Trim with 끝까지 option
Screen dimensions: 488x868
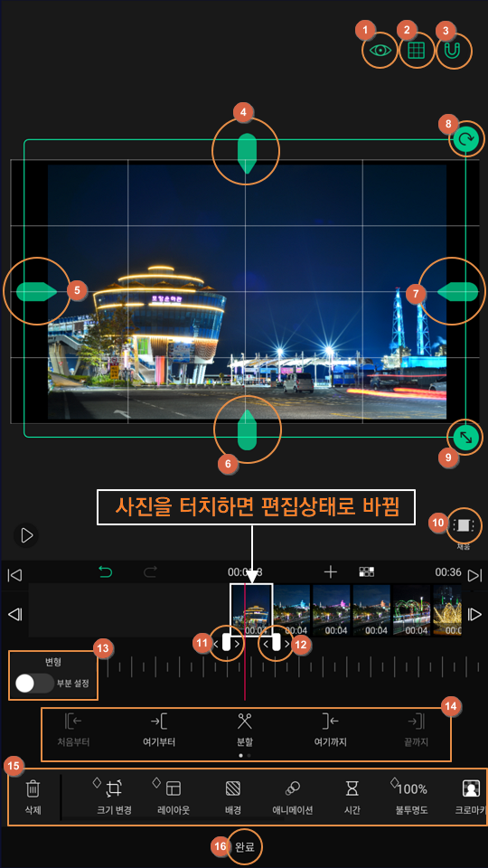[415, 731]
